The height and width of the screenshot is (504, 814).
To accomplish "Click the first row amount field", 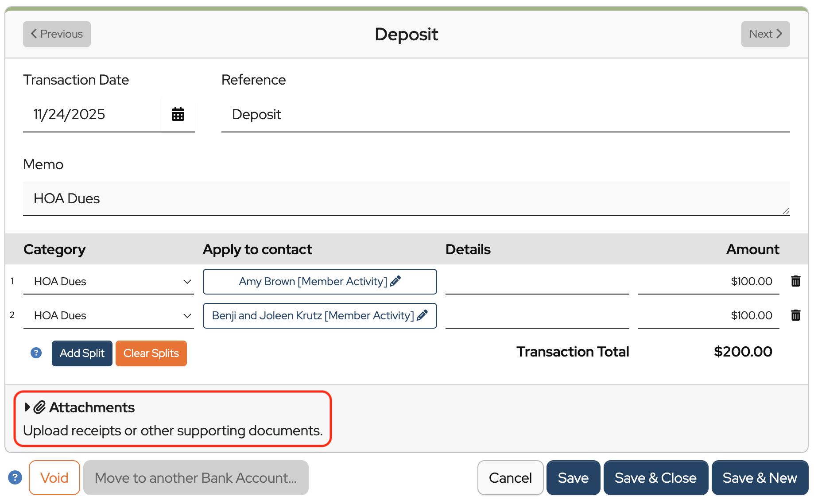I will (708, 282).
